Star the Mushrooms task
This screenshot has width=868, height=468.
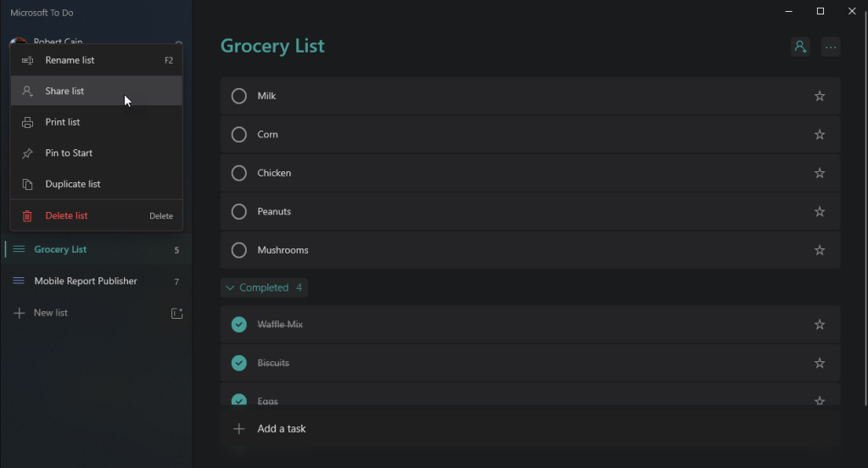[x=820, y=250]
